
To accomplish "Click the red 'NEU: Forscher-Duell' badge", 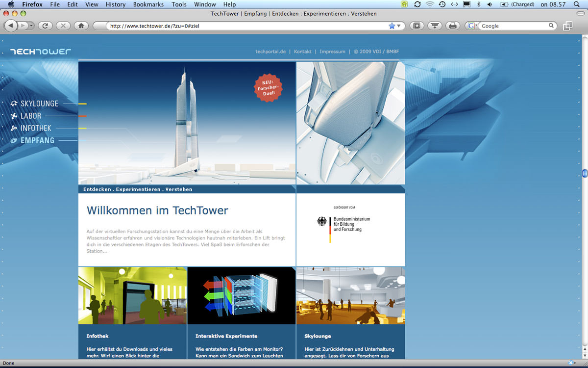I will [x=269, y=87].
